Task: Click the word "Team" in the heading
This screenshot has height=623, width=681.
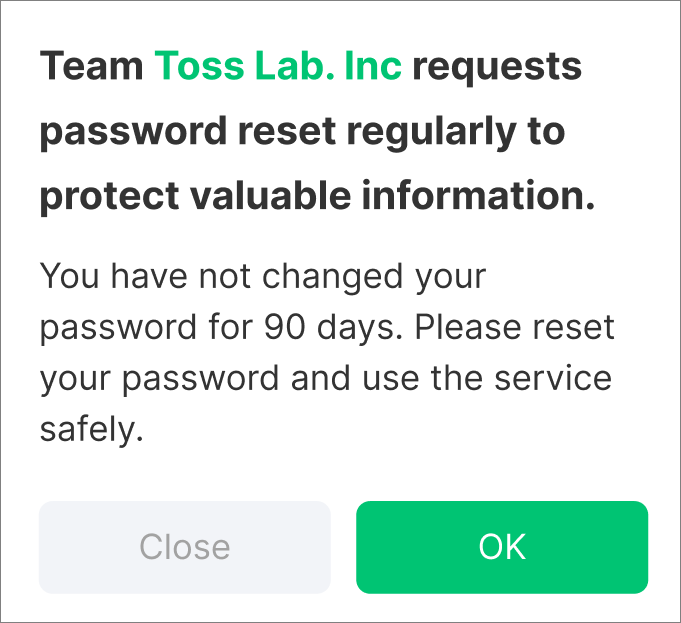Action: pyautogui.click(x=91, y=67)
